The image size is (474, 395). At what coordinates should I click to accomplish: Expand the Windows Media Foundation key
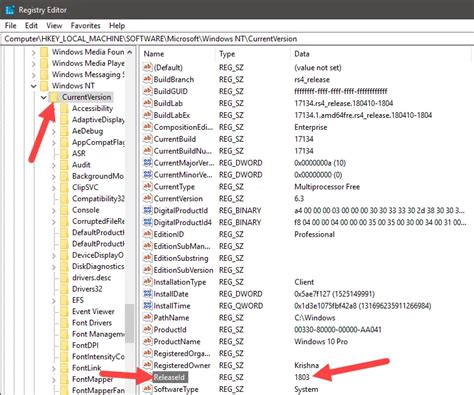[33, 52]
